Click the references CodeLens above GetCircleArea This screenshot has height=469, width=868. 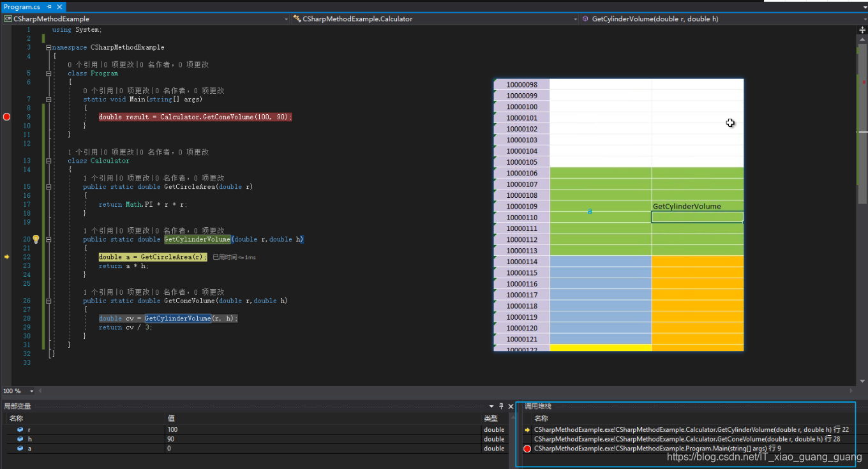153,178
